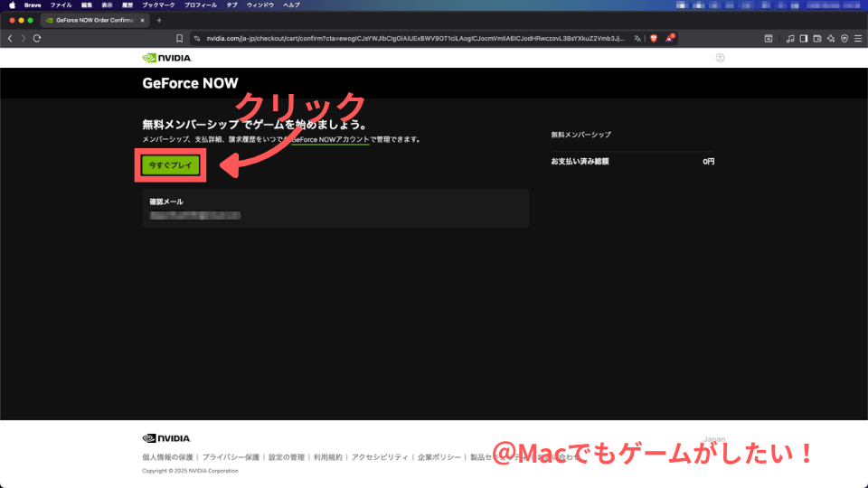
Task: Open the 履歴 menu in the menu bar
Action: (x=127, y=5)
